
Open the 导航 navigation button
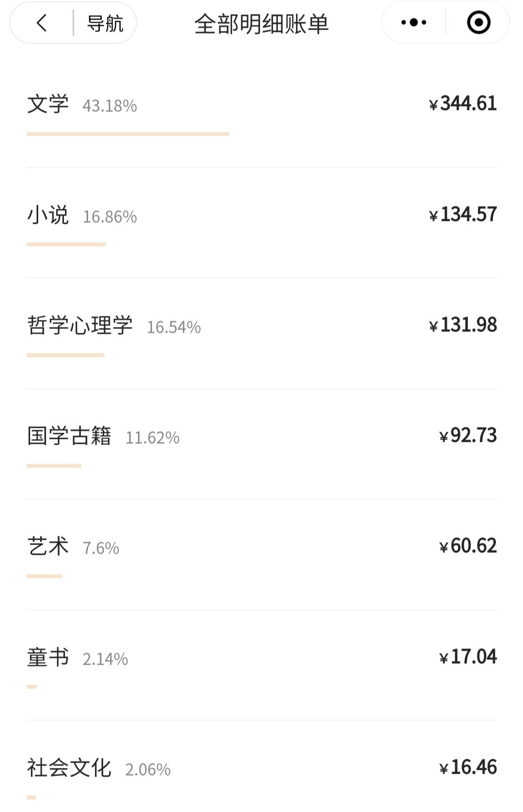(105, 23)
